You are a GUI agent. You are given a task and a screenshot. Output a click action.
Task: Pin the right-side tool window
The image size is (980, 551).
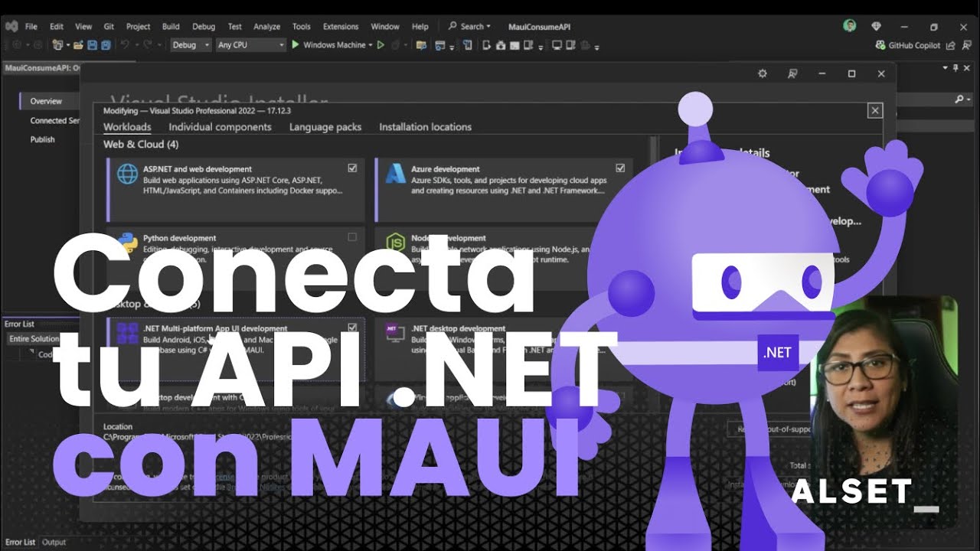click(x=955, y=68)
